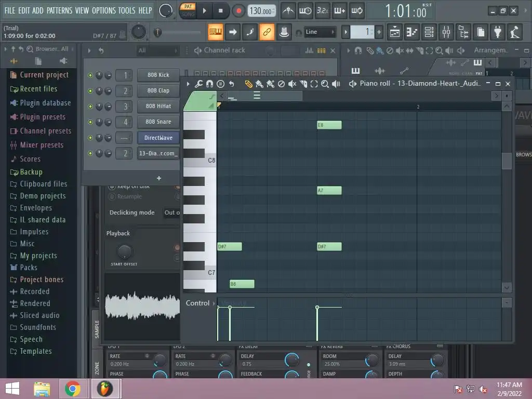The width and height of the screenshot is (532, 399).
Task: Open the Mixer view icon
Action: pos(446,32)
